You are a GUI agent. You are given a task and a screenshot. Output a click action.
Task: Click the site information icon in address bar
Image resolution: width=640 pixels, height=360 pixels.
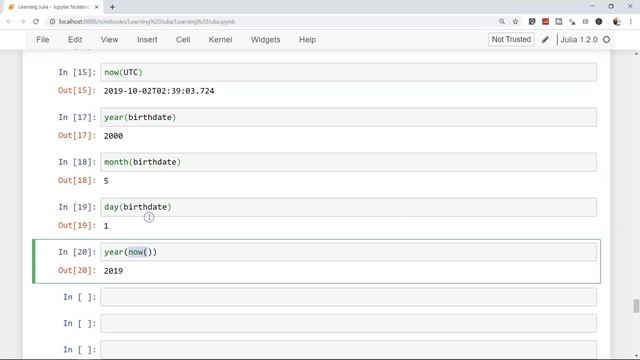coord(52,22)
